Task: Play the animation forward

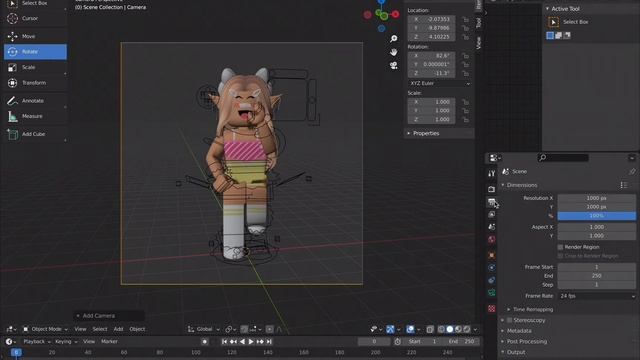Action: (x=251, y=342)
